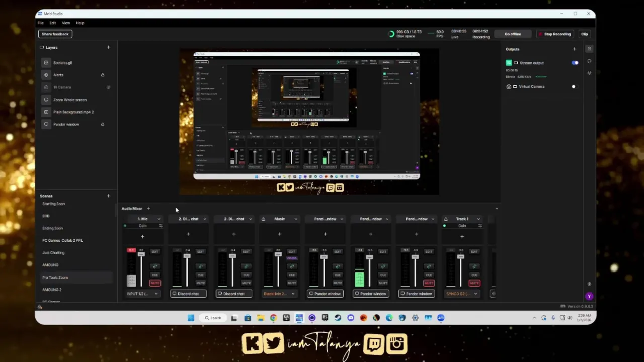
Task: Open the Track 1 channel name dropdown
Action: (478, 219)
